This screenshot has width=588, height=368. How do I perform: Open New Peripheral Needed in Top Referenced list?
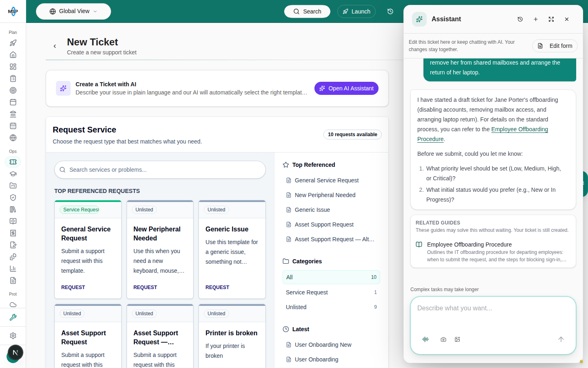(x=325, y=195)
